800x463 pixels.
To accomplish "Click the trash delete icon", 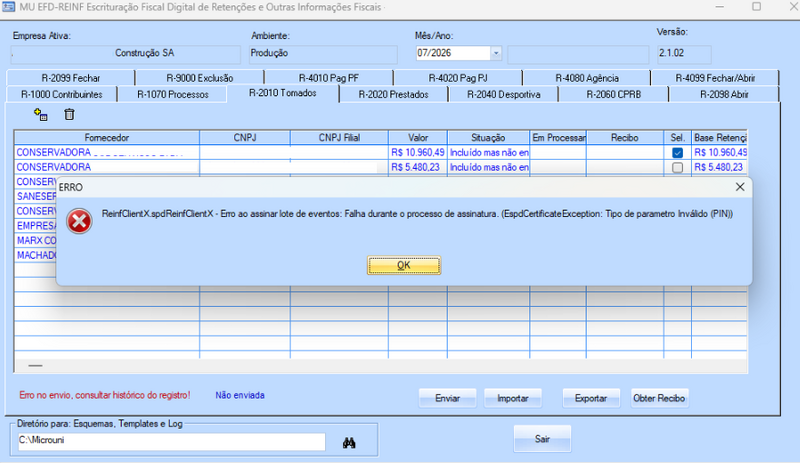I will [x=69, y=114].
